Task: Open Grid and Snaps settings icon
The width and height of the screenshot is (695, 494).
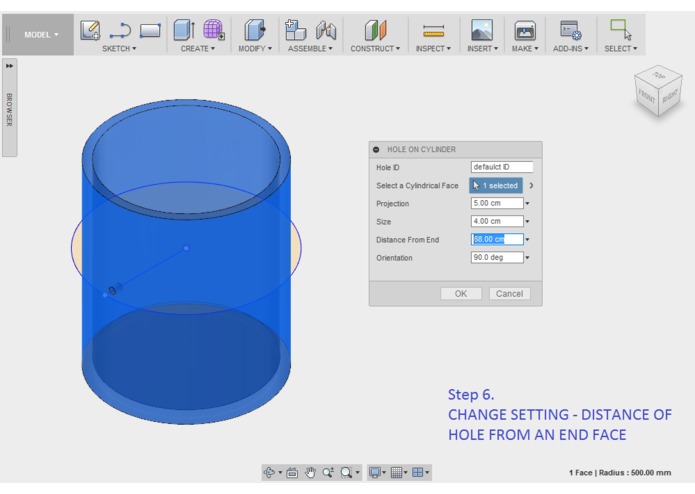Action: (397, 473)
